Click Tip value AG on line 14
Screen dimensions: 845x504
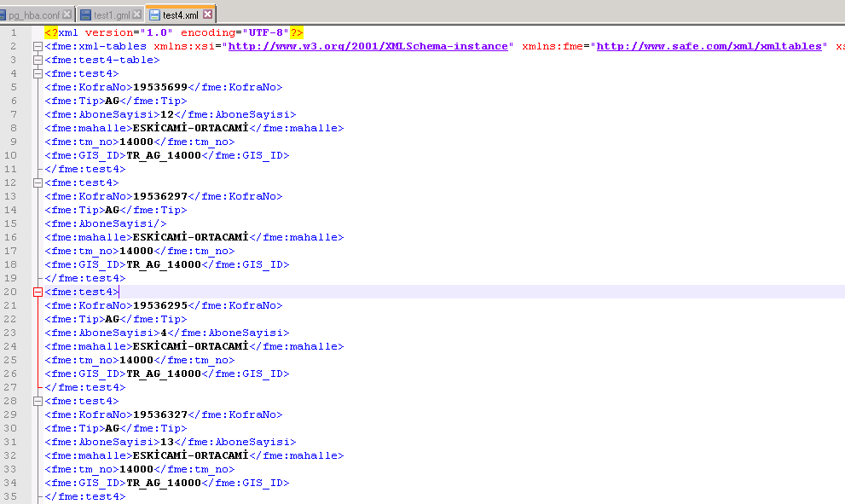[112, 211]
